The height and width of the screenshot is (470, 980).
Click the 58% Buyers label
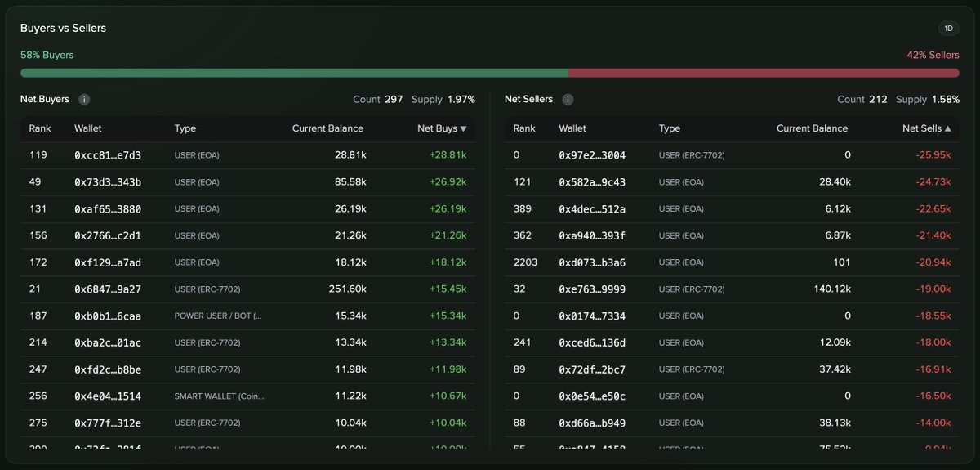[x=47, y=56]
